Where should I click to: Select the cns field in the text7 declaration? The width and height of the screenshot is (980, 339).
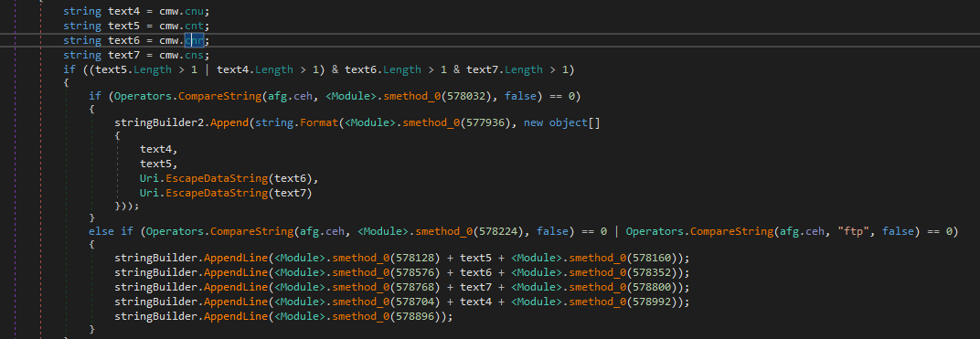(194, 55)
